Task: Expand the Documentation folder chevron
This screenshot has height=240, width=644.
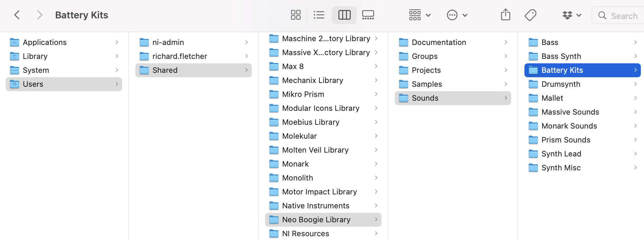Action: click(x=505, y=42)
